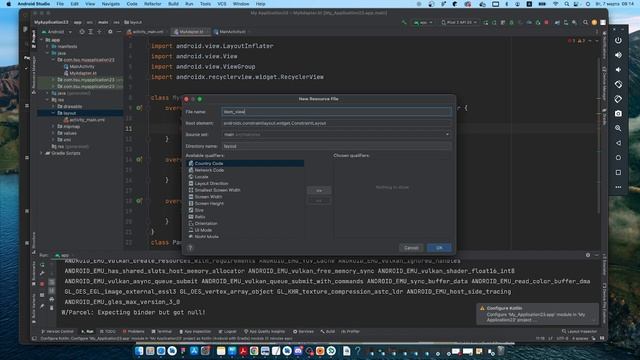Open the File menu

pos(60,4)
